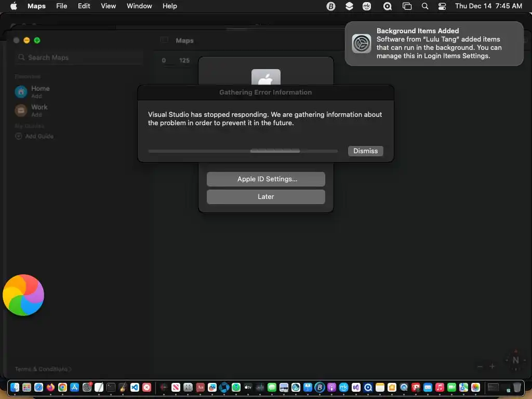Open the File menu

click(61, 6)
